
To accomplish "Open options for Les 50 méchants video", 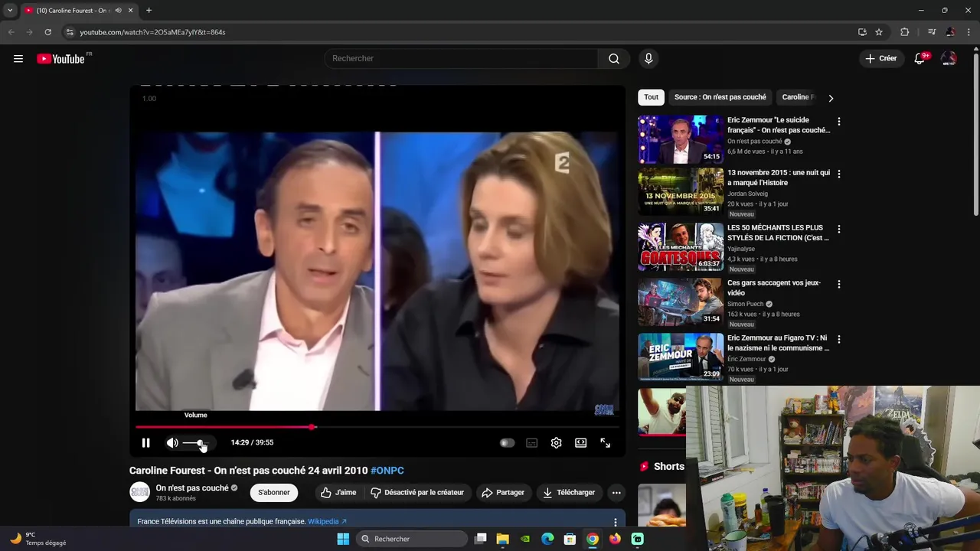I will pos(838,229).
